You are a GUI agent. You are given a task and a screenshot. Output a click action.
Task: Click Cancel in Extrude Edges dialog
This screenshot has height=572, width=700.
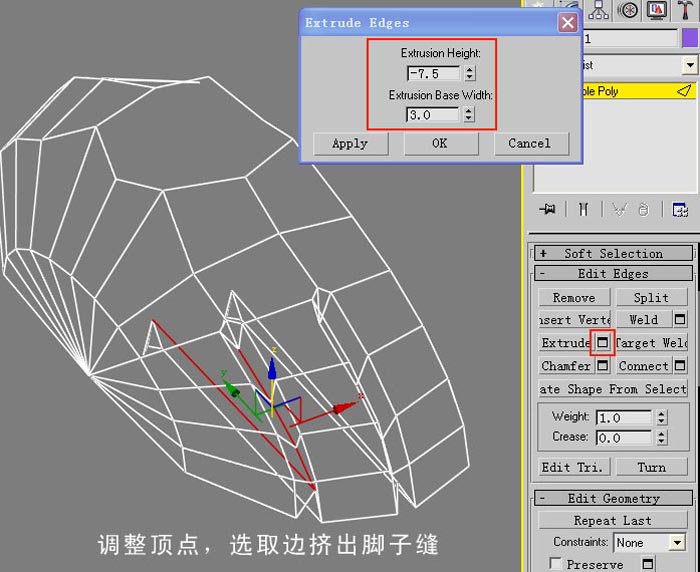point(530,143)
